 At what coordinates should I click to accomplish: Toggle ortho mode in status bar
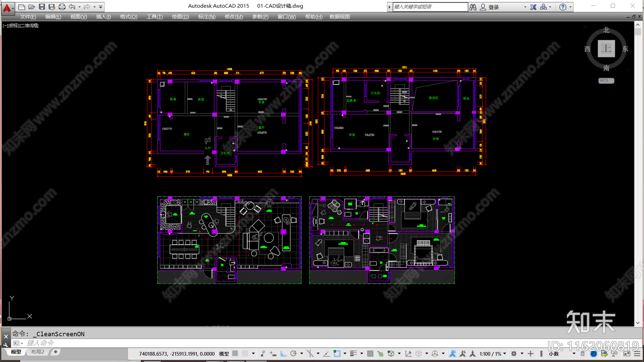tap(283, 354)
